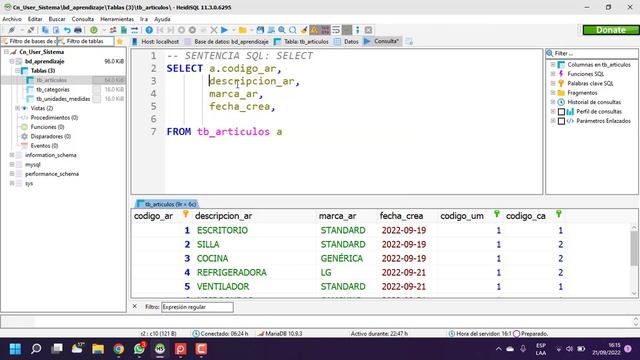This screenshot has height=360, width=640.
Task: Open the Ayuda menu
Action: (162, 19)
